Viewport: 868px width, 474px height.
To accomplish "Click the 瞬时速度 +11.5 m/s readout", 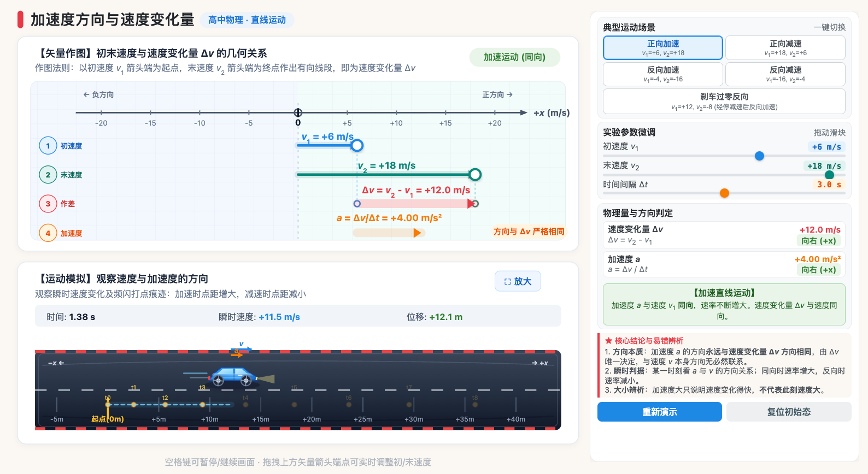I will [259, 317].
